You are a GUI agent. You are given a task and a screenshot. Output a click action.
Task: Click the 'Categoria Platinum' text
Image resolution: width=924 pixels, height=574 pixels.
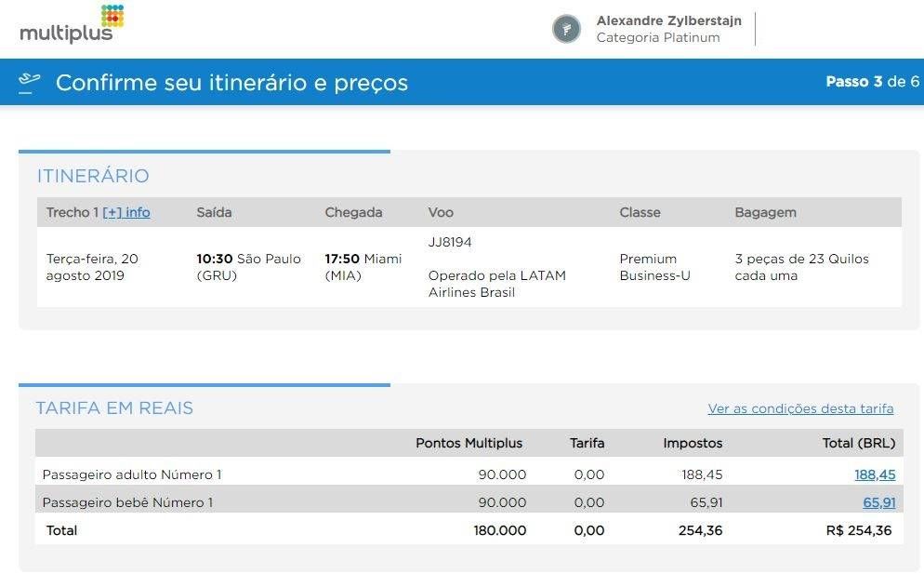coord(657,38)
